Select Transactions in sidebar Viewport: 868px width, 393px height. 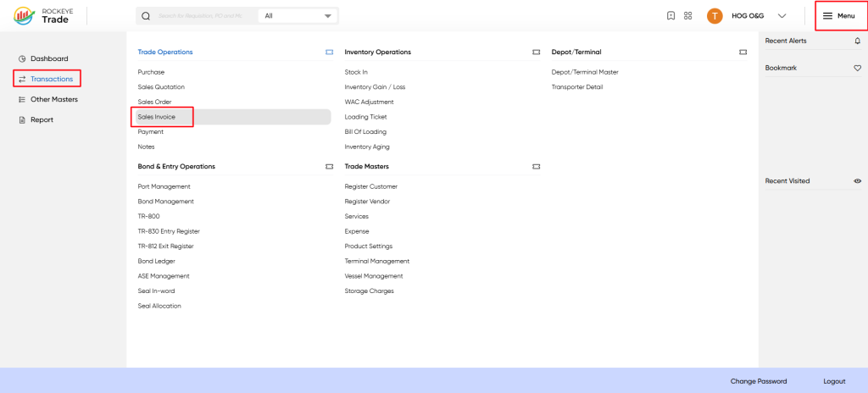coord(47,79)
